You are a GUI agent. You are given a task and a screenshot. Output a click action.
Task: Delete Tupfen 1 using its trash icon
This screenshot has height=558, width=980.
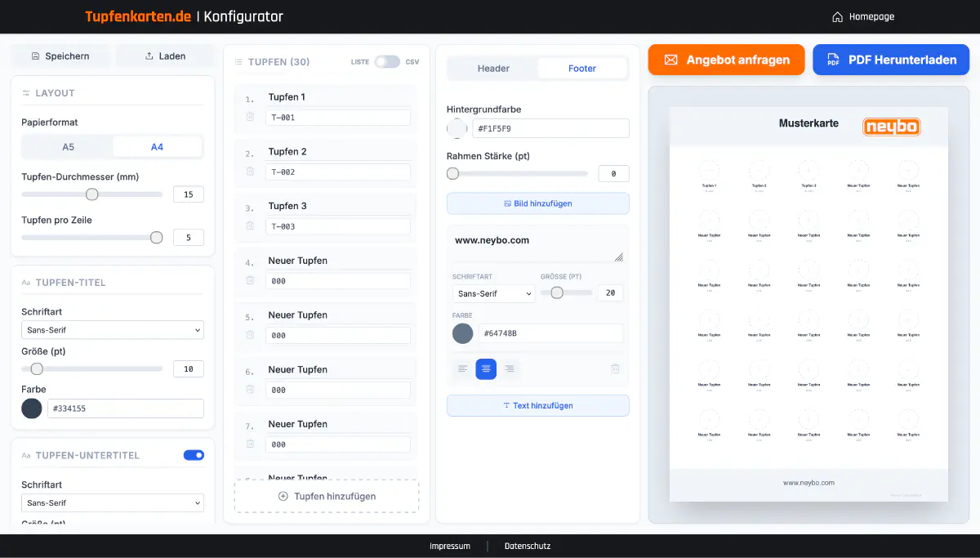250,117
